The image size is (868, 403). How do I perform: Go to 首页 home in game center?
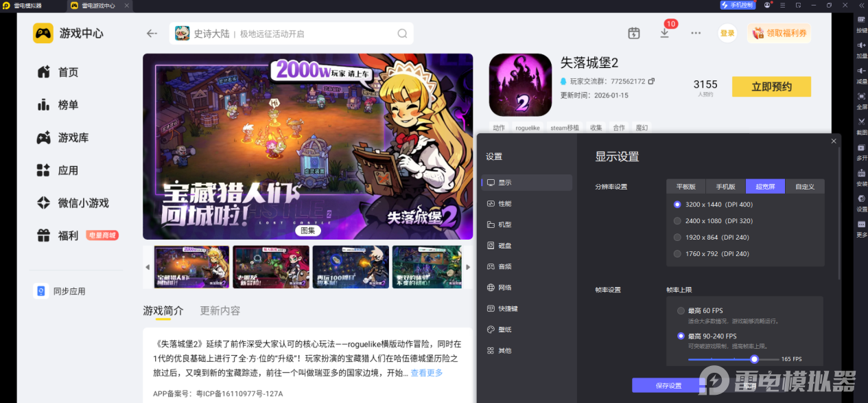(58, 72)
